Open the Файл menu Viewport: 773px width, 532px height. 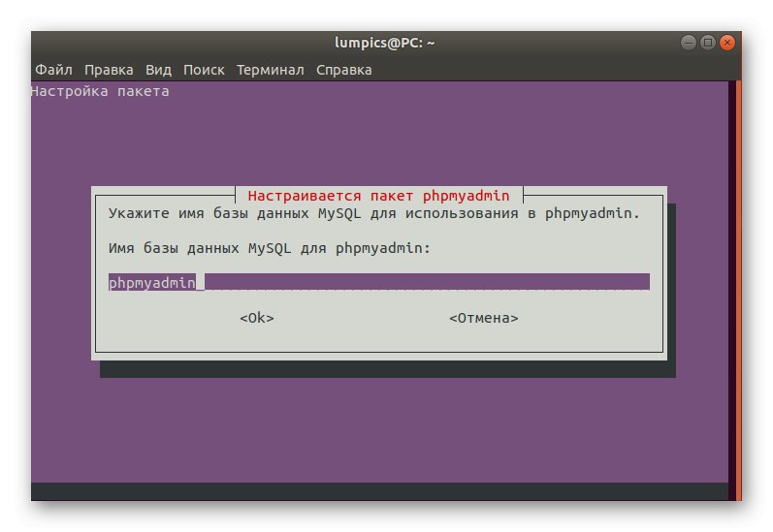tap(53, 70)
